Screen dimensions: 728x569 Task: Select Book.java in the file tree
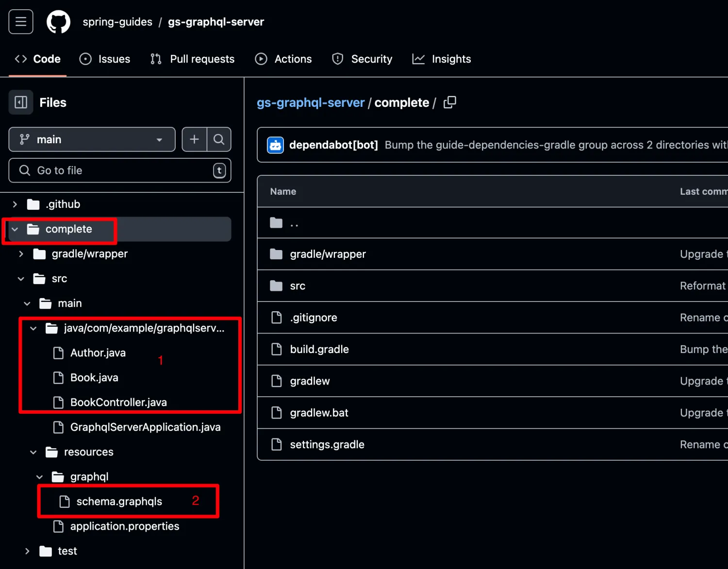(x=94, y=378)
